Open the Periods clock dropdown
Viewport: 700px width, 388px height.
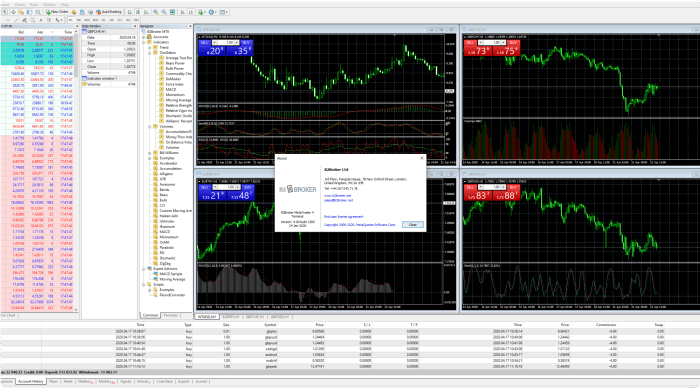tap(213, 12)
